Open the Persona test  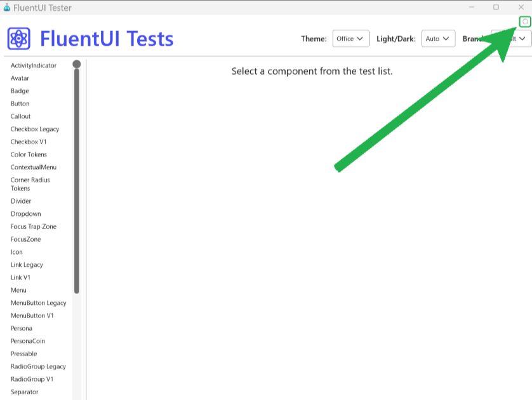pyautogui.click(x=22, y=328)
